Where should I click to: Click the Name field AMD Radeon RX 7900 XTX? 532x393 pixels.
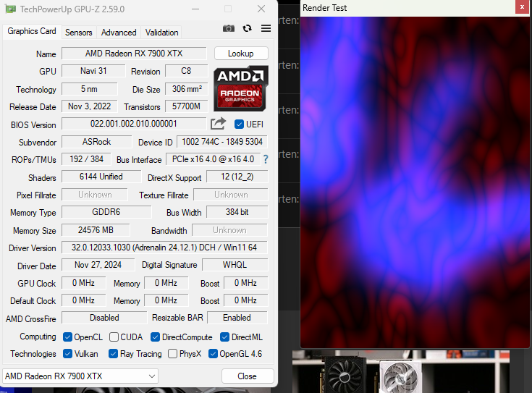(134, 54)
